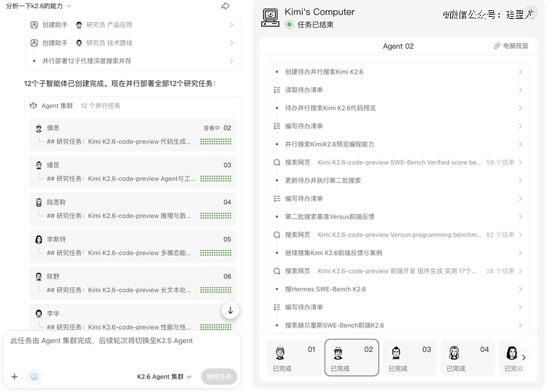Screen dimensions: 547x392
Task: Click the computer view icon beside the plus
Action: tap(34, 377)
